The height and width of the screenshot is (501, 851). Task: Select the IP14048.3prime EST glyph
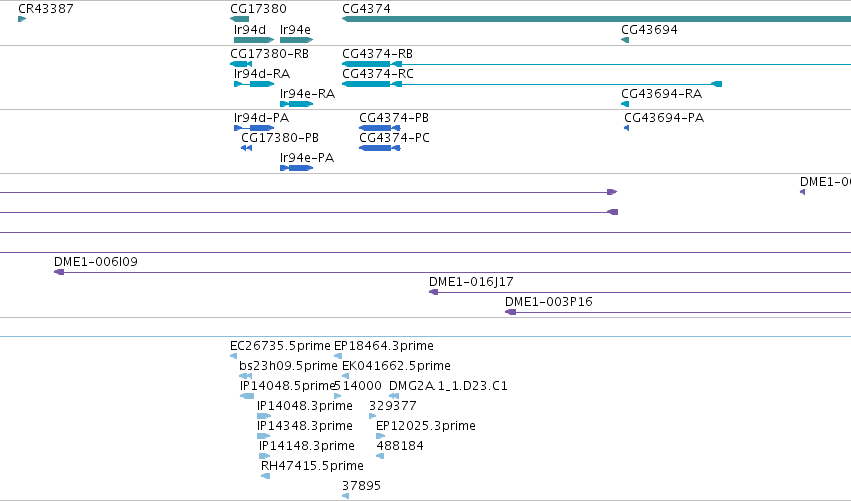tap(264, 416)
